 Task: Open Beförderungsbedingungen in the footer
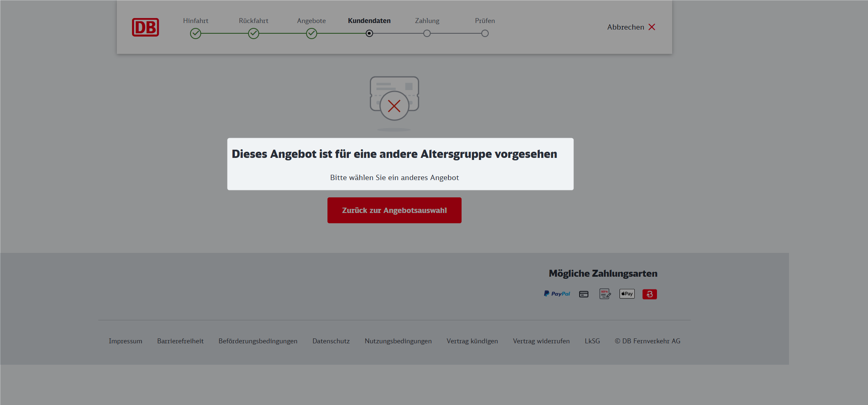click(258, 341)
